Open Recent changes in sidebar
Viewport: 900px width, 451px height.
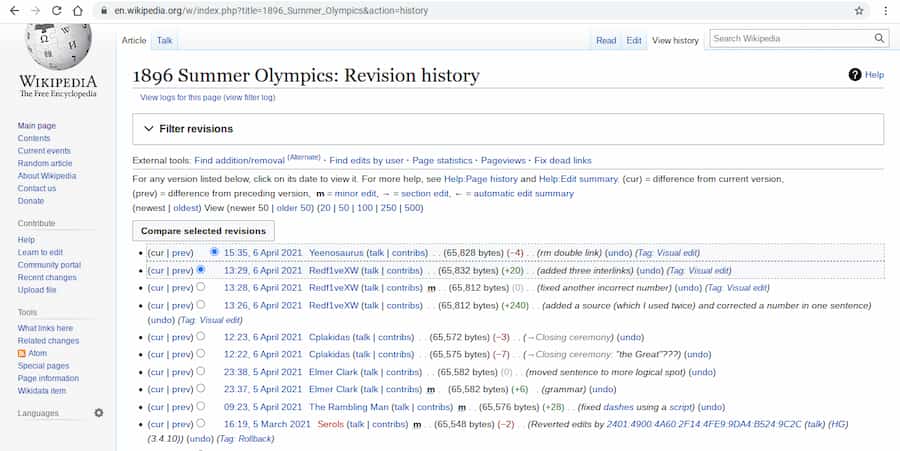pyautogui.click(x=47, y=278)
